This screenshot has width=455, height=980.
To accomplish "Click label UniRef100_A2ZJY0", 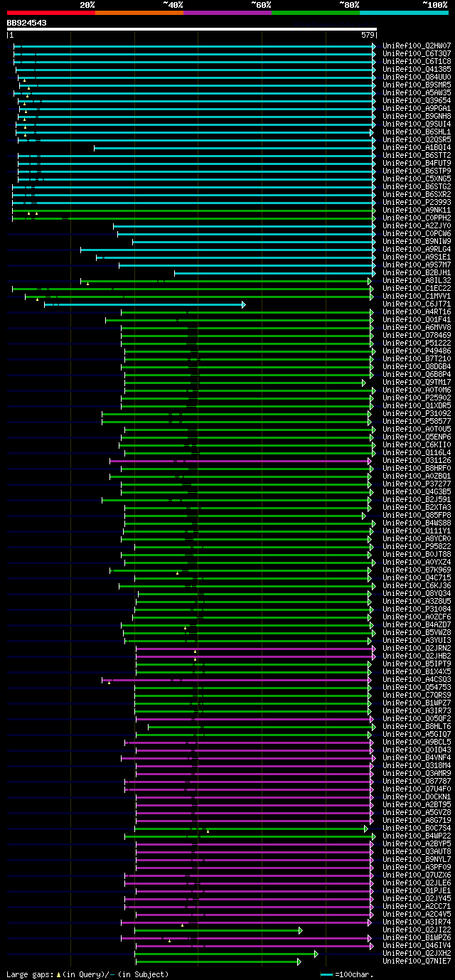I will 417,225.
